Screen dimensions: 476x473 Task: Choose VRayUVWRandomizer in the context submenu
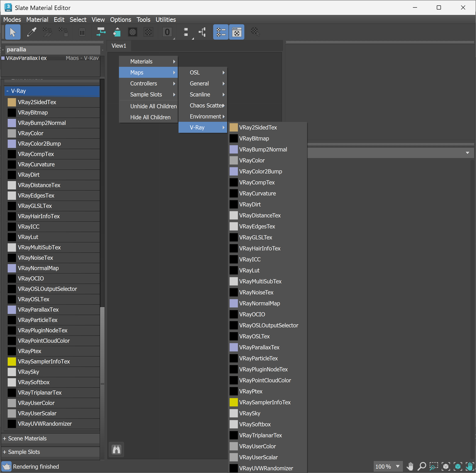(x=268, y=468)
